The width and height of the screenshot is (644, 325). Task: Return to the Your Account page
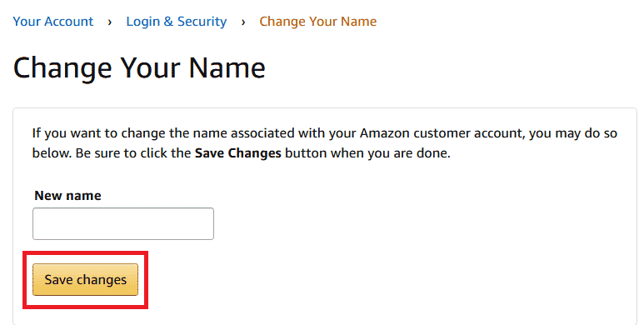point(53,22)
